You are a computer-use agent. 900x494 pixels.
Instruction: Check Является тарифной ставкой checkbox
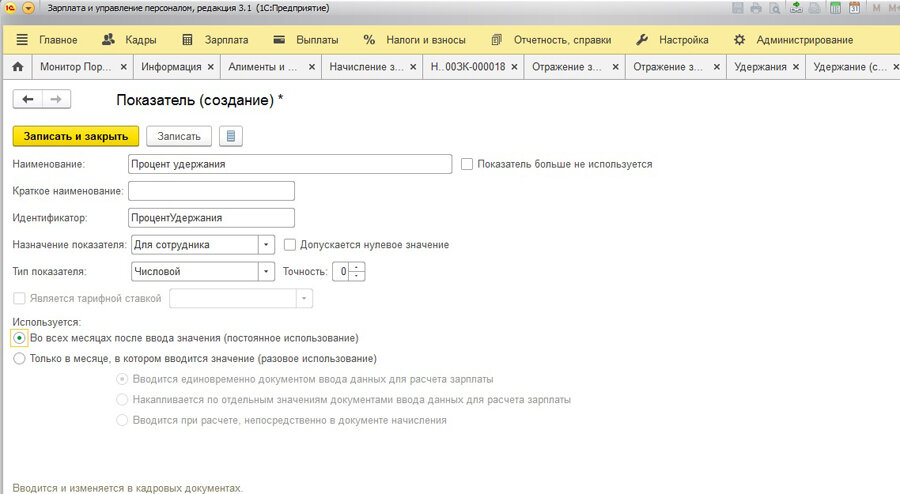pos(20,298)
